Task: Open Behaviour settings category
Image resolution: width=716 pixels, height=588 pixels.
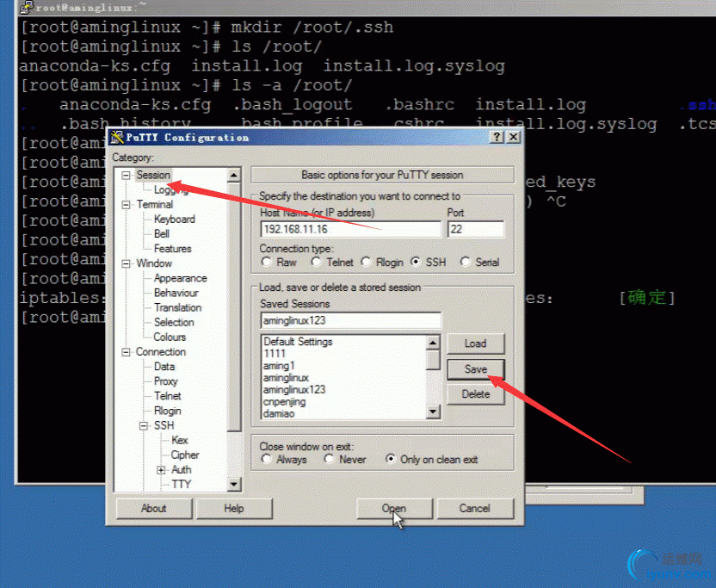Action: [176, 293]
